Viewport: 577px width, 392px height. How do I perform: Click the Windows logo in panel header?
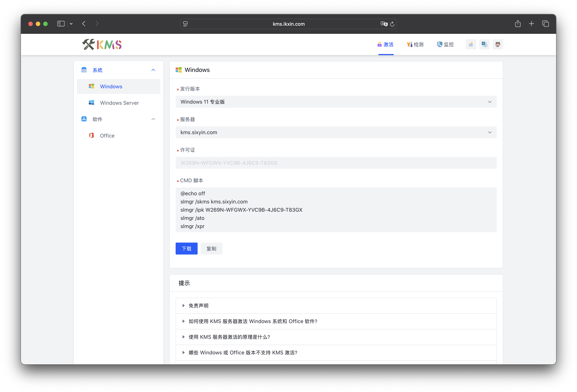(x=178, y=70)
